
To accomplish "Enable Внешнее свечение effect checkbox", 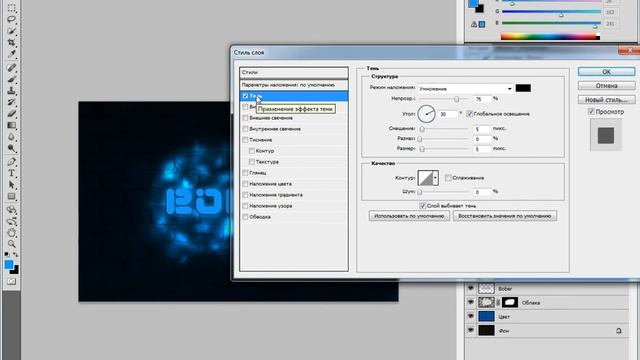I will pos(245,118).
